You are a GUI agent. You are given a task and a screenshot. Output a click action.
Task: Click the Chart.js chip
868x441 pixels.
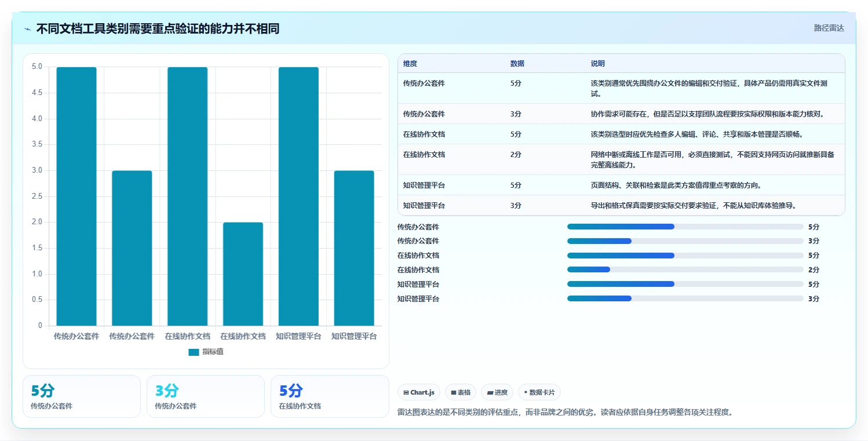click(x=419, y=392)
